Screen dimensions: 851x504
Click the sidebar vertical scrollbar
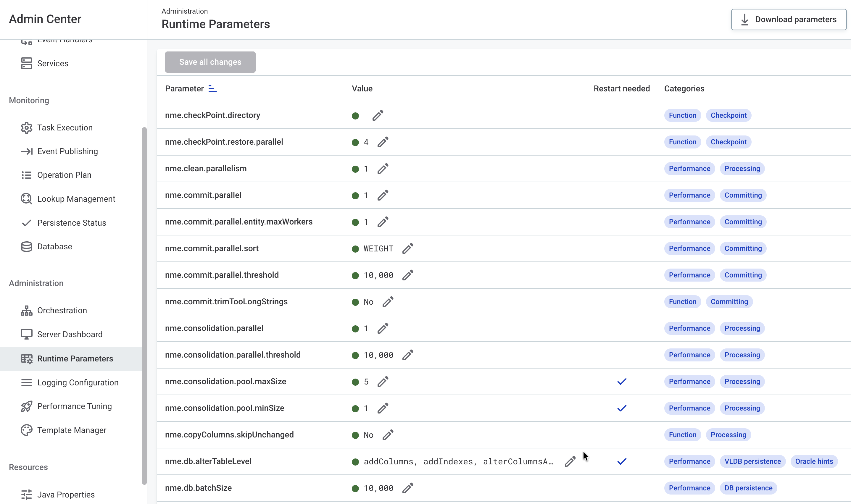click(x=144, y=306)
